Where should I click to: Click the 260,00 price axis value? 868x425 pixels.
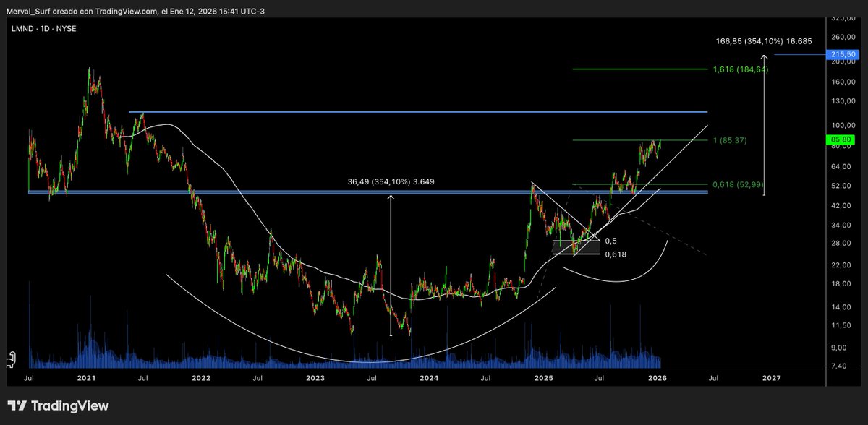[843, 37]
